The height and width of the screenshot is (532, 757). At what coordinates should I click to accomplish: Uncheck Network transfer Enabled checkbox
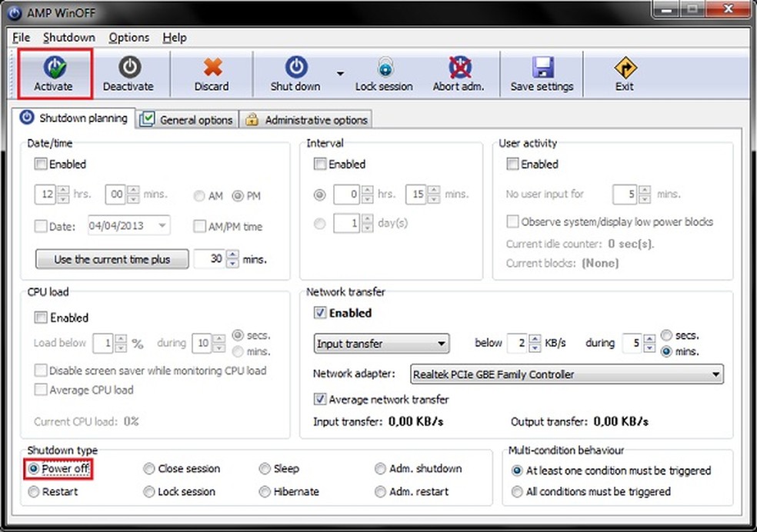click(319, 313)
